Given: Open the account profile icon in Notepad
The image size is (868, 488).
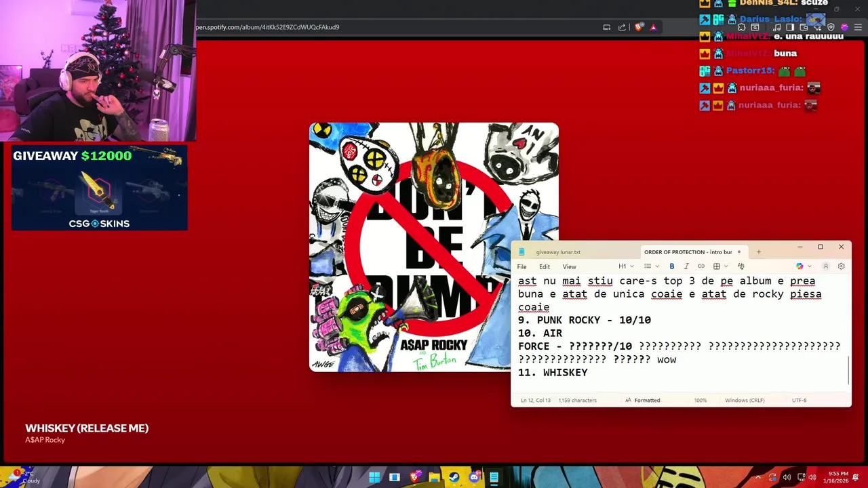Looking at the screenshot, I should (826, 266).
